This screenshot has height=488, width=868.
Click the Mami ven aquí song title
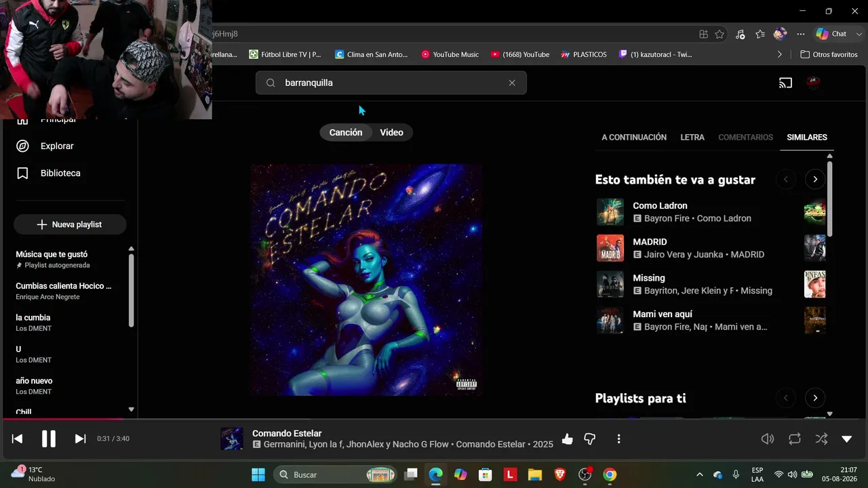coord(663,314)
